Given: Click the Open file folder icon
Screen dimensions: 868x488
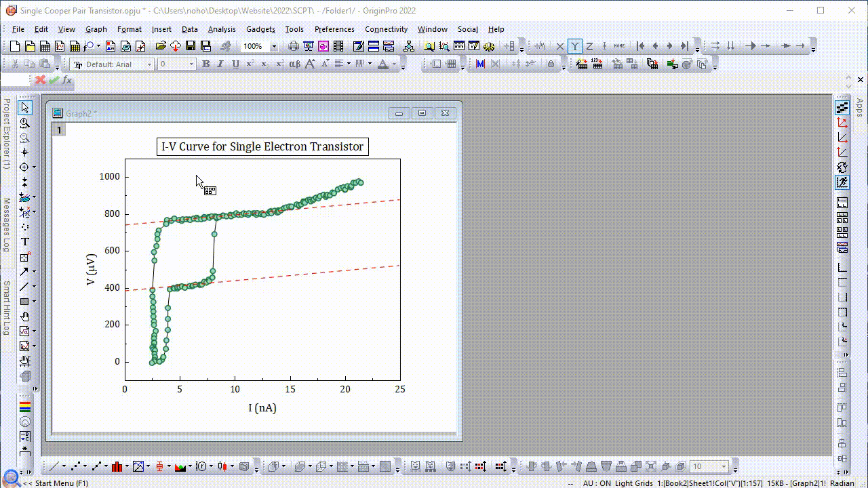Looking at the screenshot, I should [161, 46].
